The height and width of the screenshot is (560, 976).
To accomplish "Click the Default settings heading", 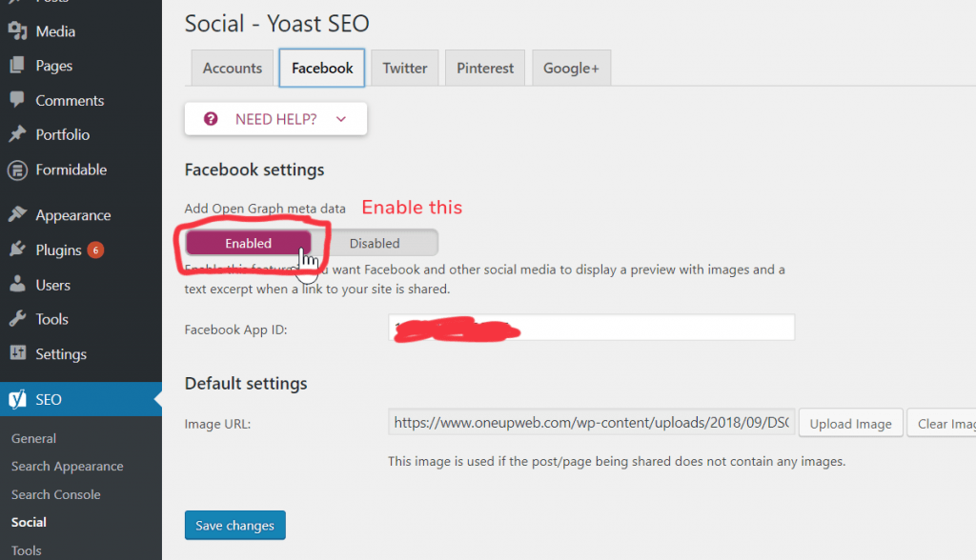I will pyautogui.click(x=246, y=383).
